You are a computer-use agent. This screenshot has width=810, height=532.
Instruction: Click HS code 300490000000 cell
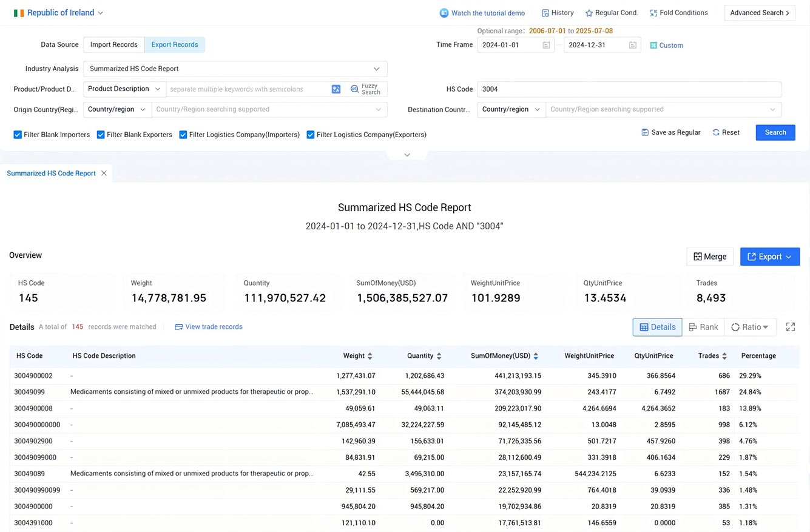pyautogui.click(x=37, y=425)
